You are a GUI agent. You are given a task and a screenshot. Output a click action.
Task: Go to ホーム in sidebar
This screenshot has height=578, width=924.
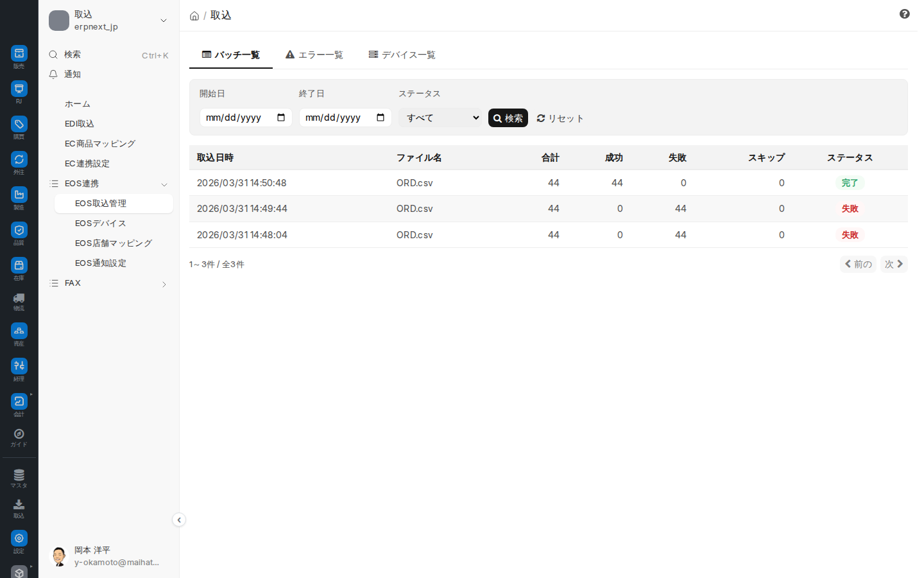point(78,104)
